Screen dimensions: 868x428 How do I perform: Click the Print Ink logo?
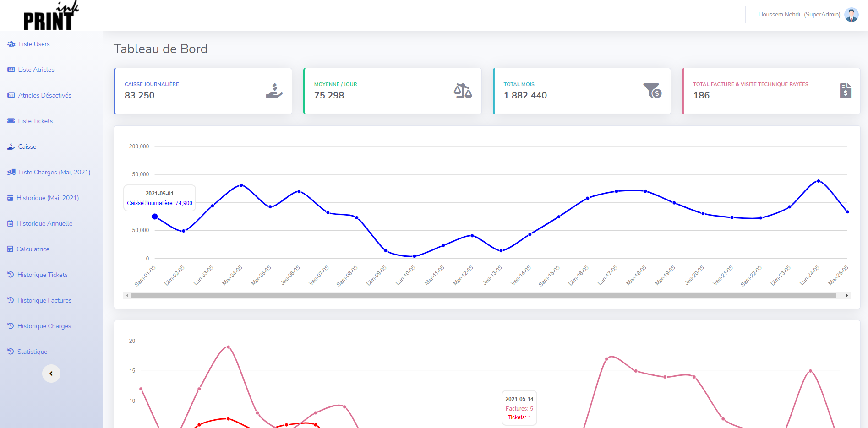[x=51, y=16]
